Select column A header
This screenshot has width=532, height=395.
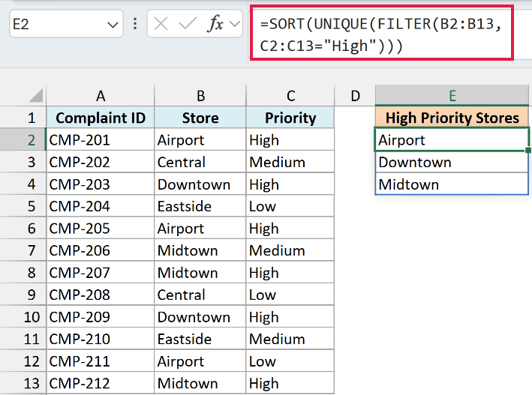pos(101,96)
